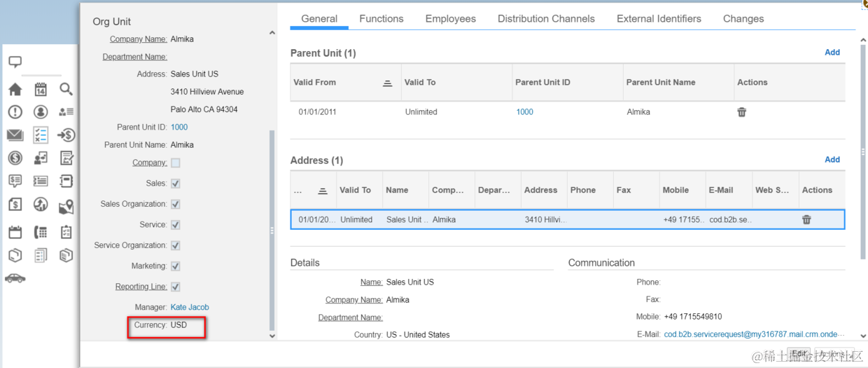Viewport: 868px width, 368px height.
Task: Open the blank calendar icon
Action: tap(15, 232)
